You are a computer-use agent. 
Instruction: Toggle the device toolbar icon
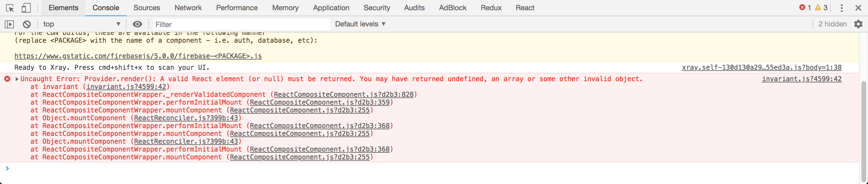(26, 8)
